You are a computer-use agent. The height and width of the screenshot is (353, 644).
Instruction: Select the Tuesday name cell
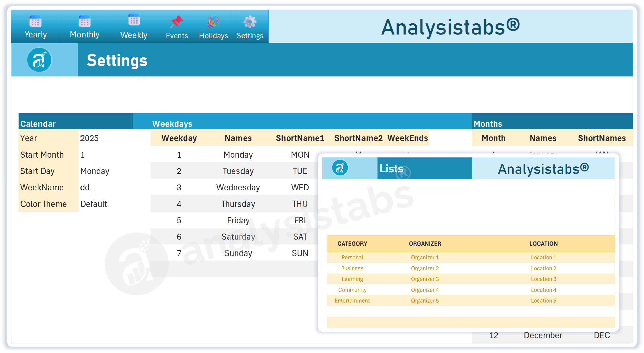(238, 171)
